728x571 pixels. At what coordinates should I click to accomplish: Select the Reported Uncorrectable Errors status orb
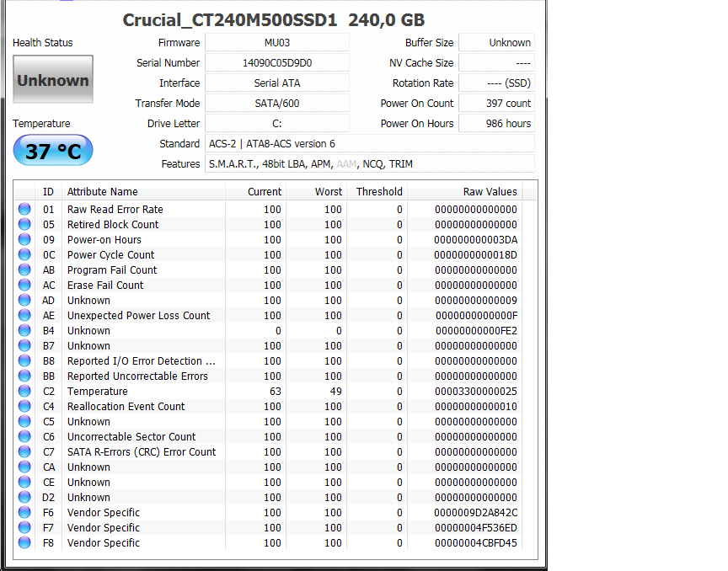pyautogui.click(x=24, y=376)
